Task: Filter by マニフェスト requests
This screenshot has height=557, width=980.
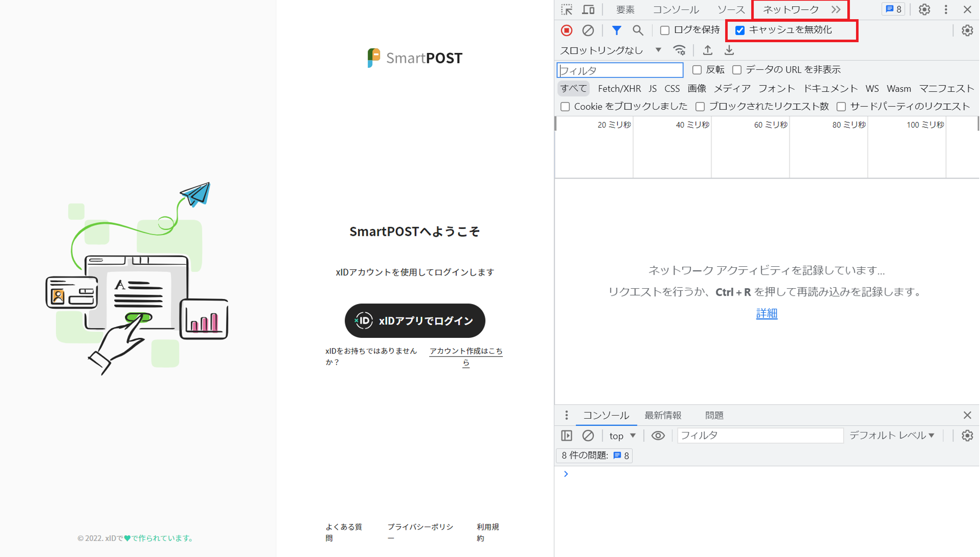Action: coord(947,88)
